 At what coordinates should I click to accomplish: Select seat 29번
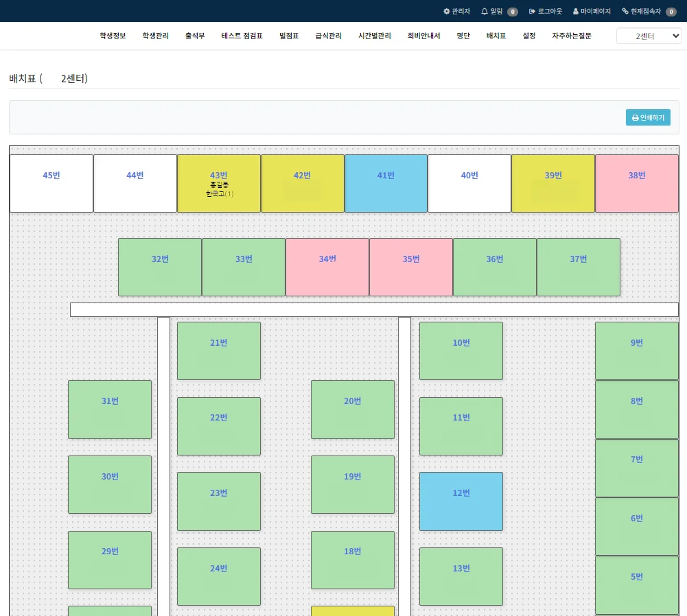pyautogui.click(x=110, y=560)
